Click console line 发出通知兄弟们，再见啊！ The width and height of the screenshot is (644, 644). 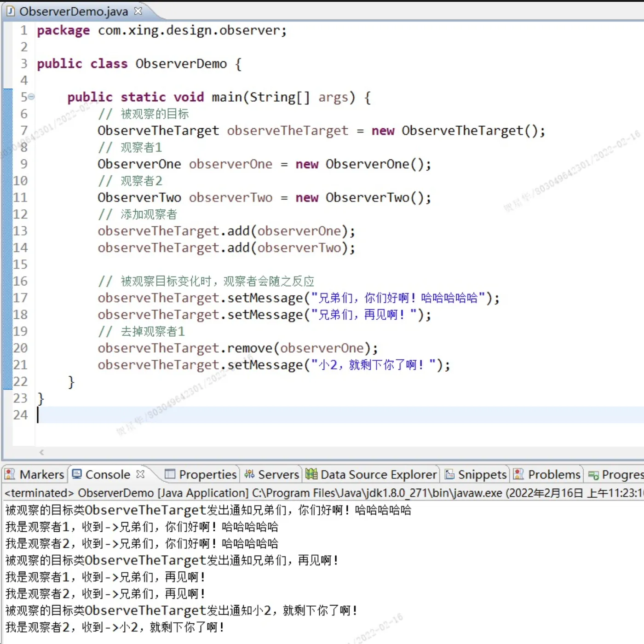(x=172, y=560)
